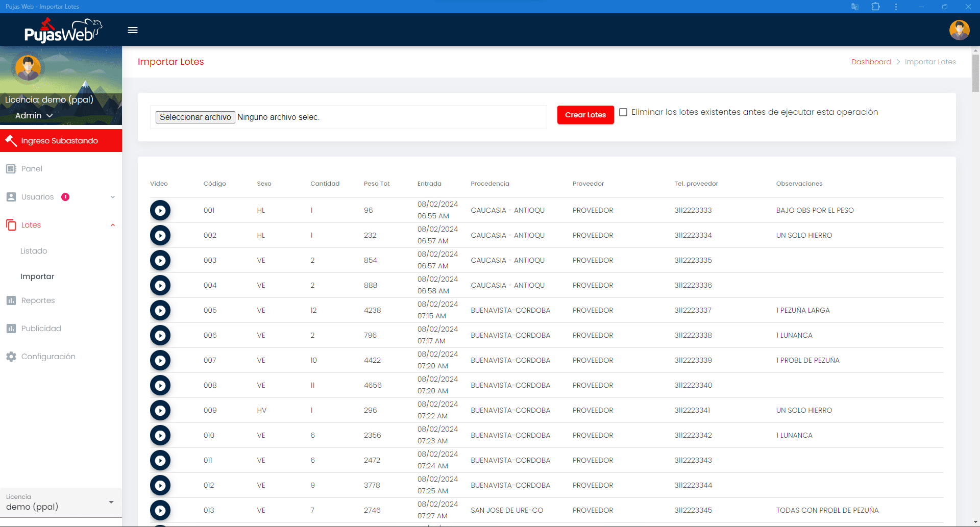Play video for lot 001
The height and width of the screenshot is (527, 980).
[160, 210]
